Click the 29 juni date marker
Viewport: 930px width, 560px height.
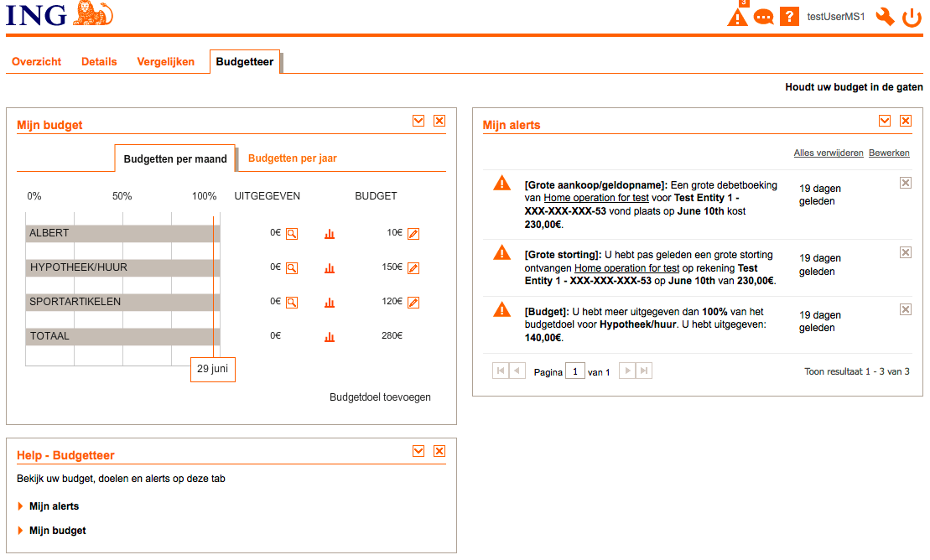pyautogui.click(x=213, y=369)
